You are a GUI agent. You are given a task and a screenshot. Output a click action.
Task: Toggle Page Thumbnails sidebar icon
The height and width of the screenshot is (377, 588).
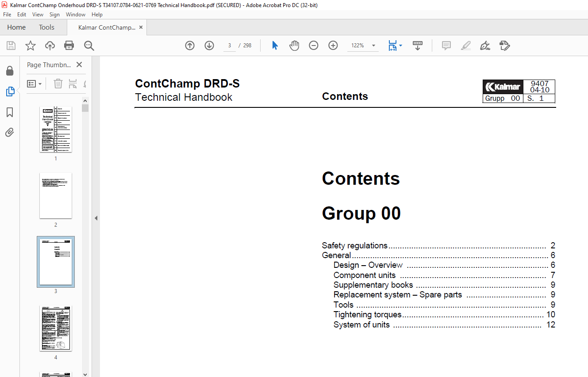click(x=10, y=91)
